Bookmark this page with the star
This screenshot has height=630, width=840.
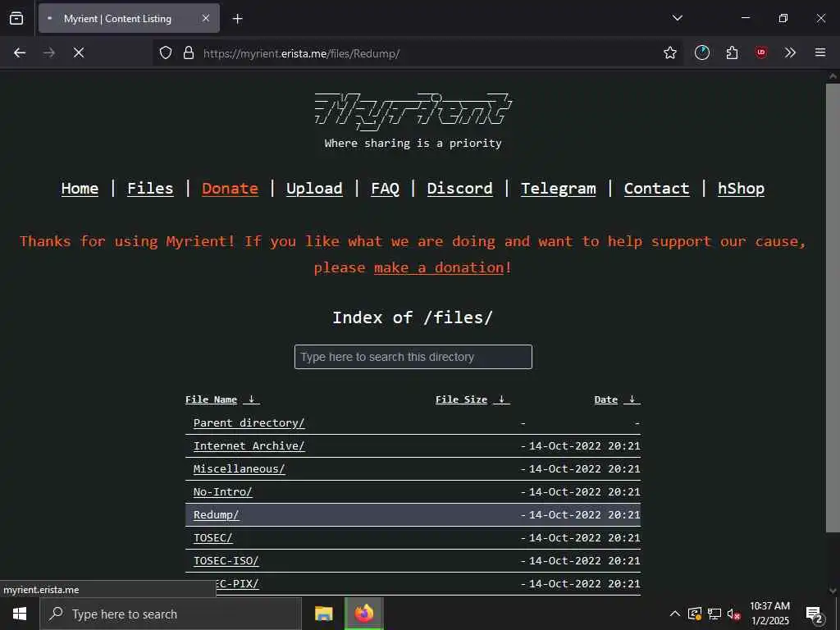click(x=669, y=52)
